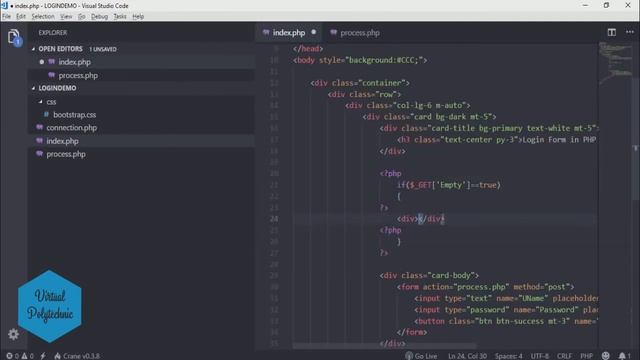Open the Selection menu
This screenshot has height=360, width=640.
click(43, 16)
